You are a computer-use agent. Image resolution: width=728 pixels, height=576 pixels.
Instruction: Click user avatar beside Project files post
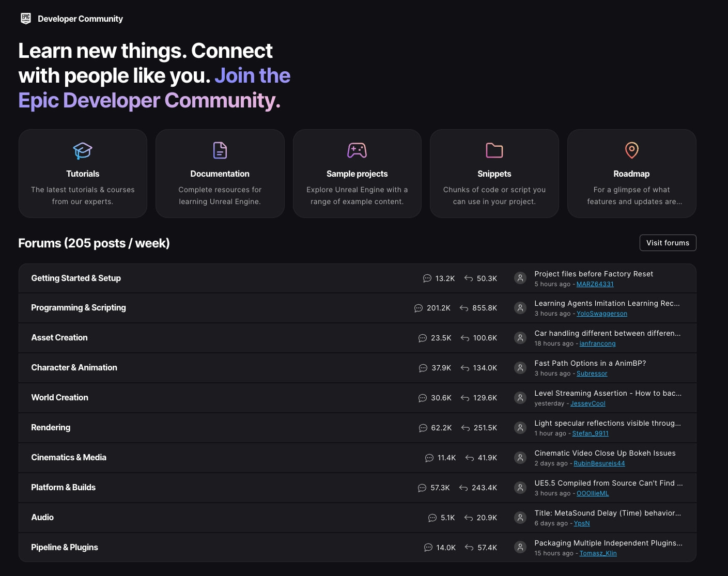coord(520,278)
